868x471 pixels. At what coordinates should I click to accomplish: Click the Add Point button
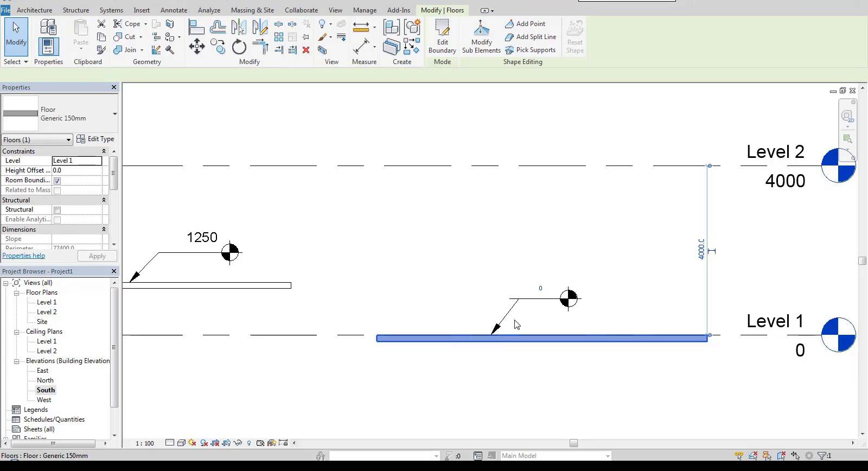(x=525, y=24)
